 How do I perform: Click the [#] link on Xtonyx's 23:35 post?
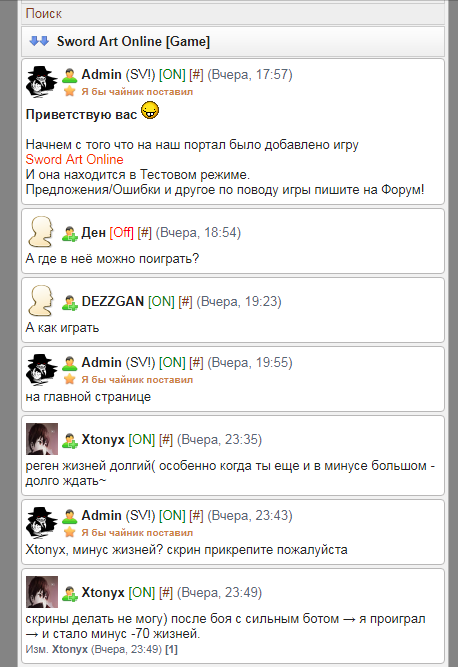pos(166,439)
